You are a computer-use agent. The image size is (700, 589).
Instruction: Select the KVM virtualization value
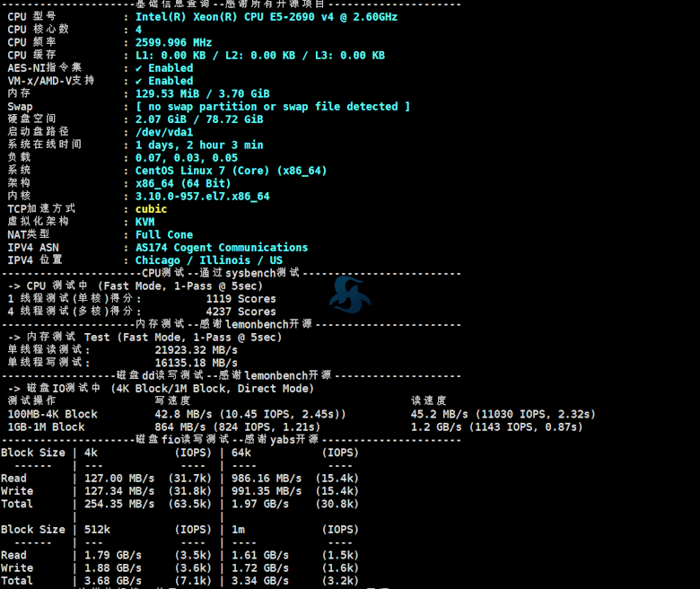tap(145, 222)
